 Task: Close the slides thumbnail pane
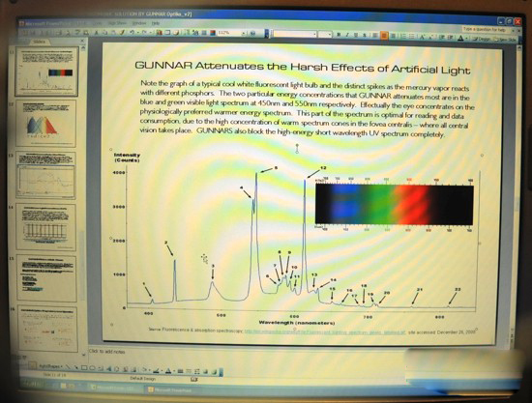coord(82,41)
